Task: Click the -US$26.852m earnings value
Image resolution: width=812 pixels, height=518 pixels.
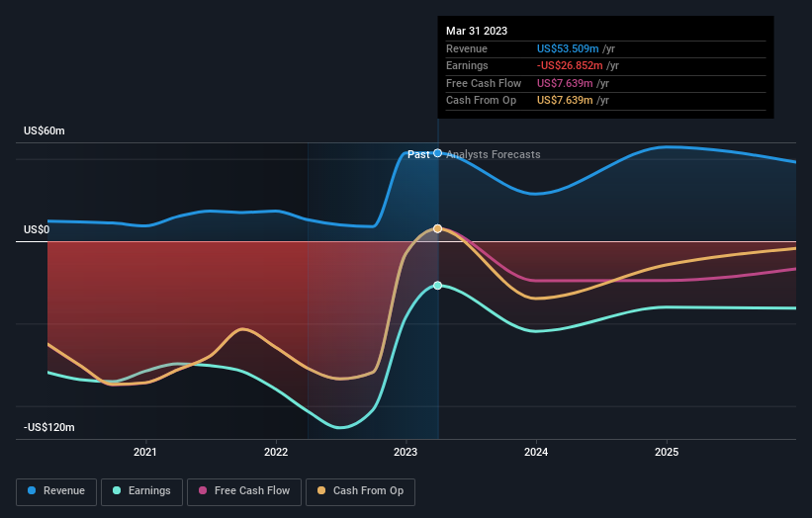Action: click(x=570, y=65)
